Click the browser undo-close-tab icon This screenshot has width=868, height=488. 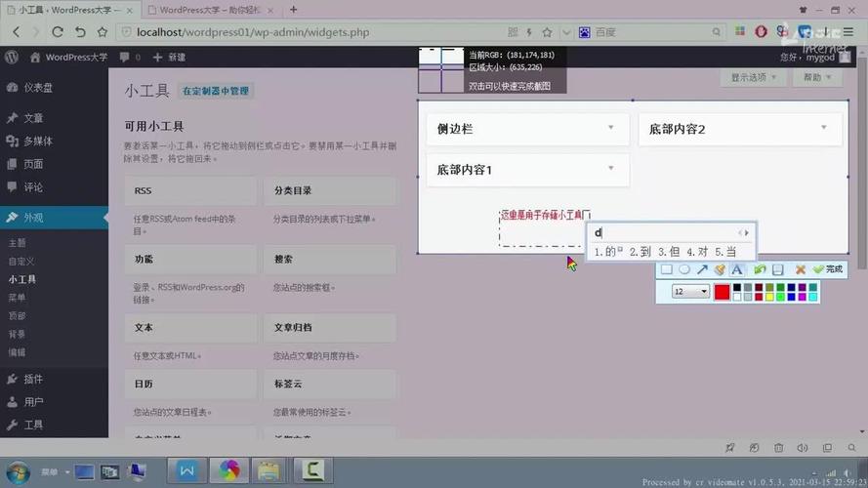click(x=80, y=32)
